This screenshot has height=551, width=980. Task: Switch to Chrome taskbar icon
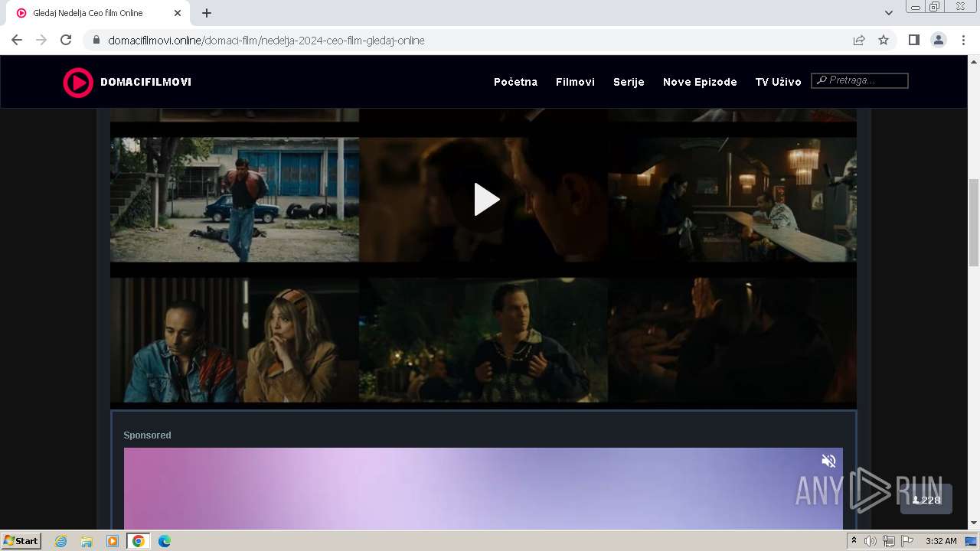(138, 541)
